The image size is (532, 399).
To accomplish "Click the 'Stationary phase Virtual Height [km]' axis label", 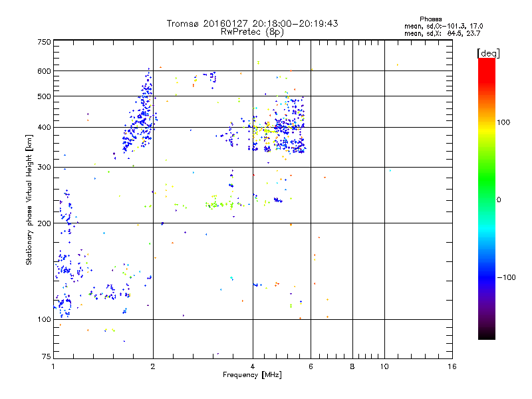I will pos(29,199).
